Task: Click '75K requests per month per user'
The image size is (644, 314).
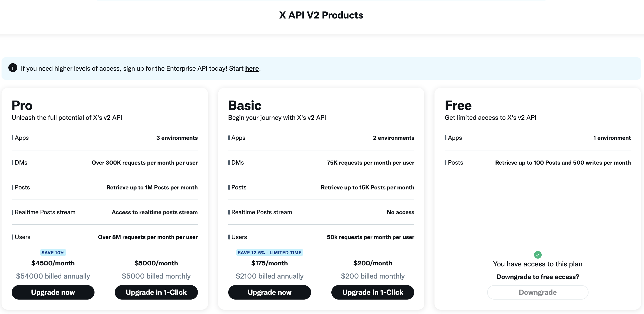Action: point(370,163)
